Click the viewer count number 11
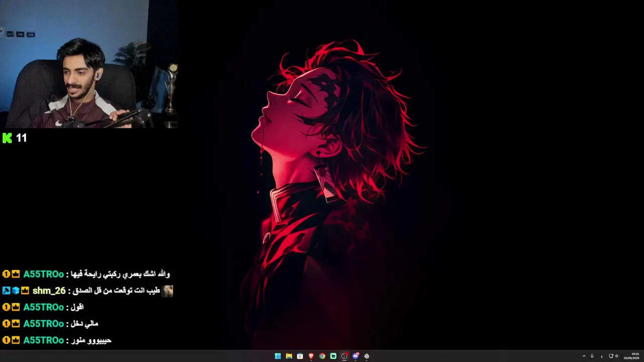Viewport: 644px width, 362px height. (x=21, y=138)
